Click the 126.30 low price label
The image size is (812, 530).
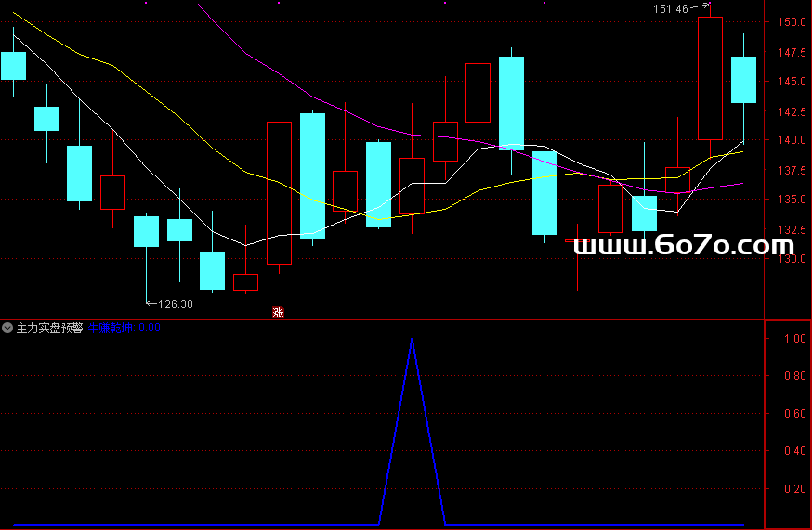coord(176,304)
